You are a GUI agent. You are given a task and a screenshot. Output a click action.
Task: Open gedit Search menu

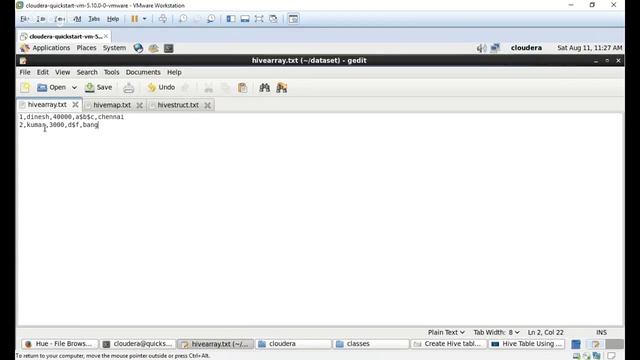click(87, 72)
